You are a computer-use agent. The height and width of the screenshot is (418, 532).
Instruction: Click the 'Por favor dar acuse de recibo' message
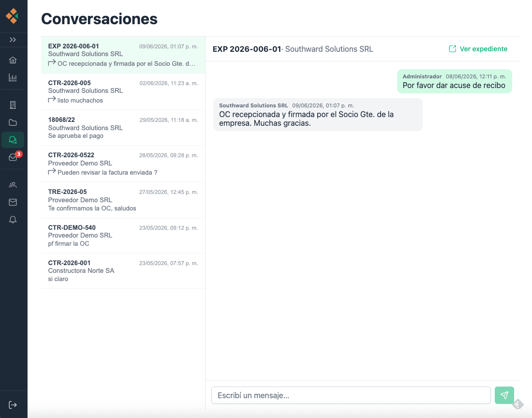(454, 81)
